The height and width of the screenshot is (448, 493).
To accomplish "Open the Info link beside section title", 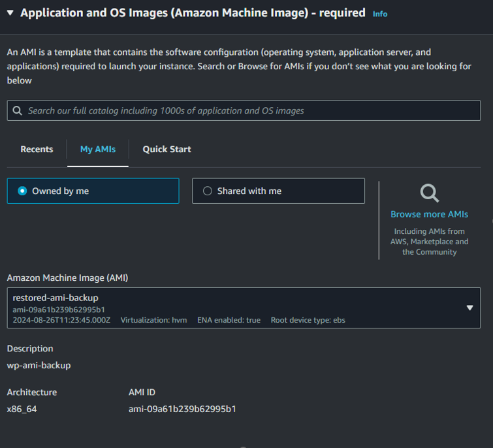I will tap(379, 14).
